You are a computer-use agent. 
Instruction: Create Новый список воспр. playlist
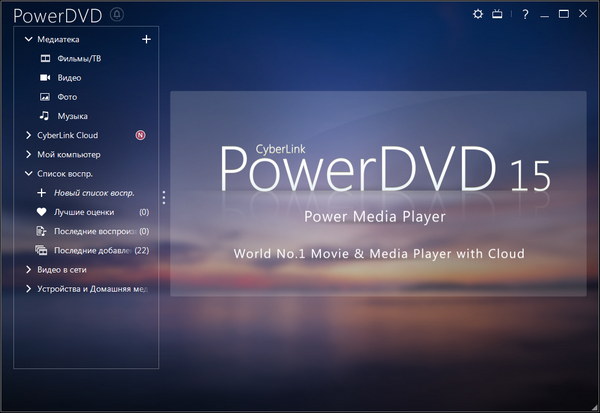[94, 193]
